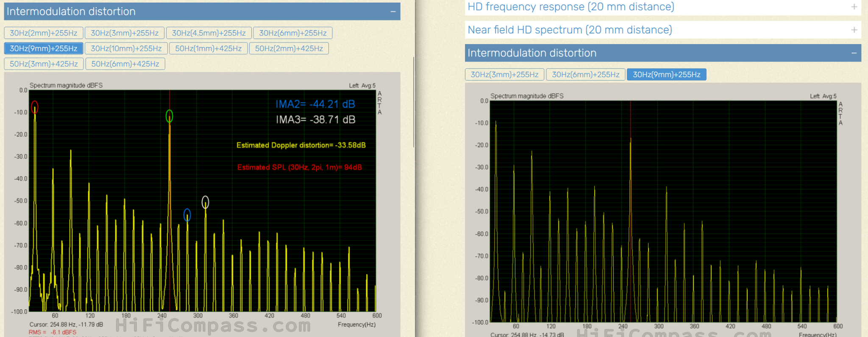Image resolution: width=868 pixels, height=337 pixels.
Task: Collapse the left Intermodulation distortion section with the minus icon
Action: [x=393, y=11]
